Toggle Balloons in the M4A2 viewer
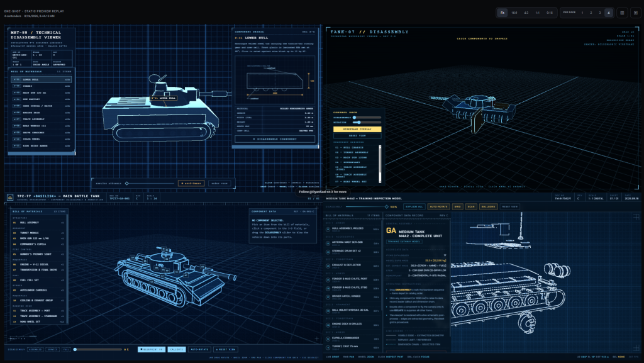Screen dimensions: 644x363 (x=488, y=206)
